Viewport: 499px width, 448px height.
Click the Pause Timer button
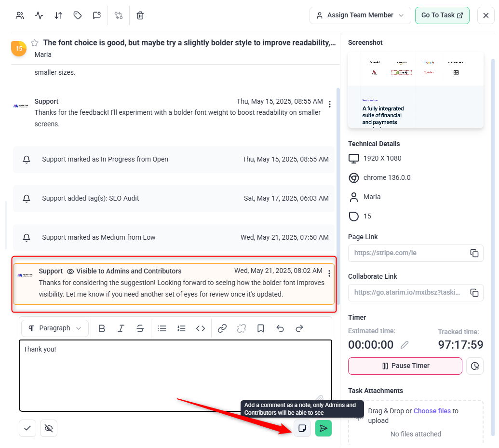(x=405, y=366)
